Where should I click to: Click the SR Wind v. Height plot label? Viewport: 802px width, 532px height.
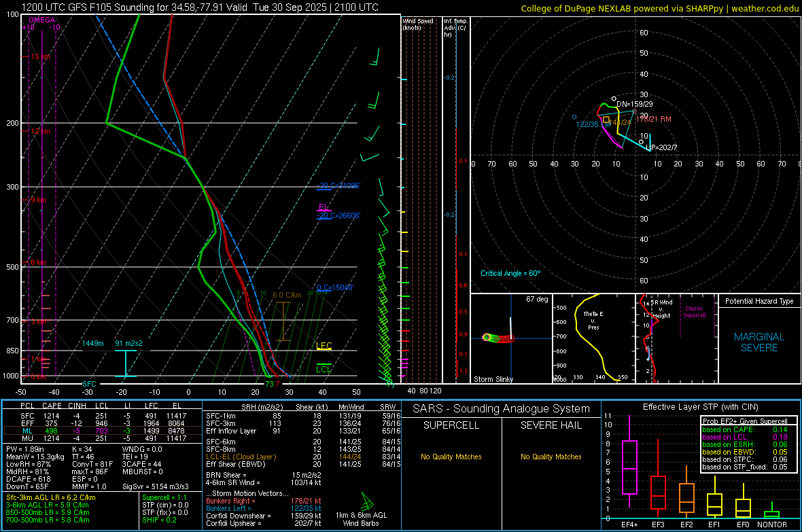pos(662,309)
